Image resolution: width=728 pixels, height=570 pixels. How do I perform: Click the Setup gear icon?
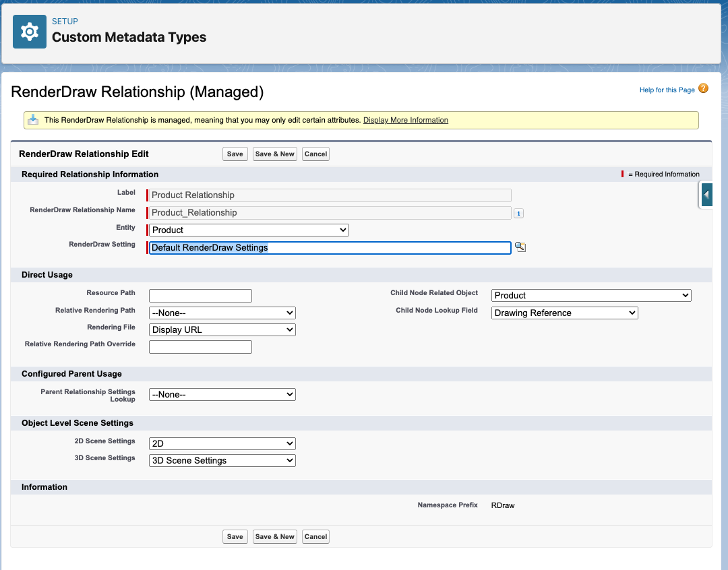tap(29, 32)
